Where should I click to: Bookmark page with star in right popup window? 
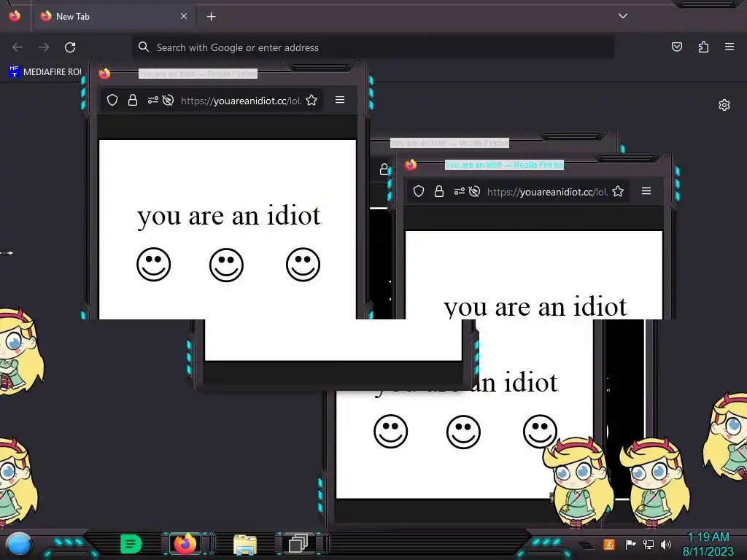(x=618, y=192)
